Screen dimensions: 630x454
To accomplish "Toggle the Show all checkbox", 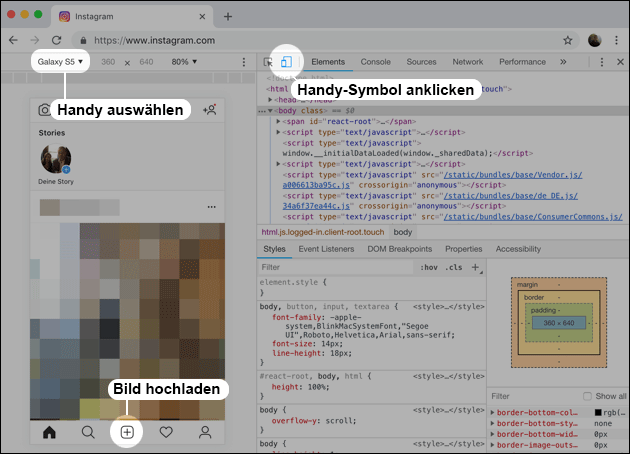I will (587, 396).
